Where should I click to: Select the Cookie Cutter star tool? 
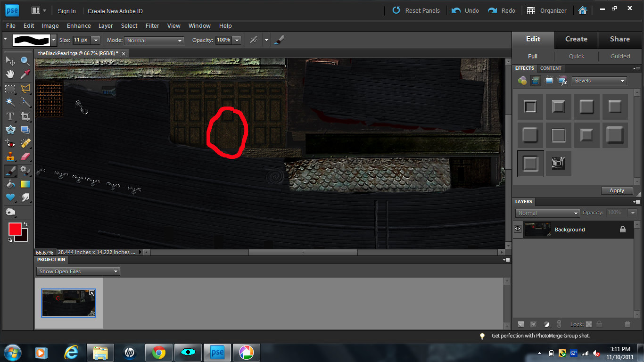pyautogui.click(x=10, y=130)
